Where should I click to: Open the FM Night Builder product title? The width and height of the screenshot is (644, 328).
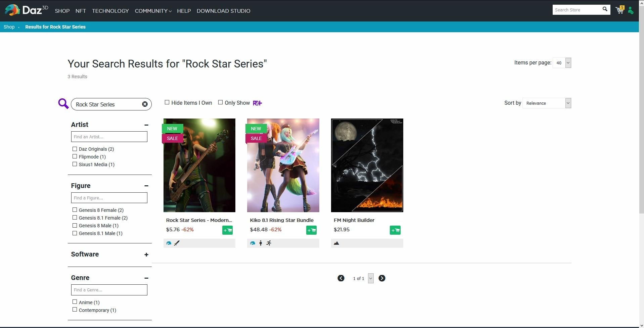[354, 220]
